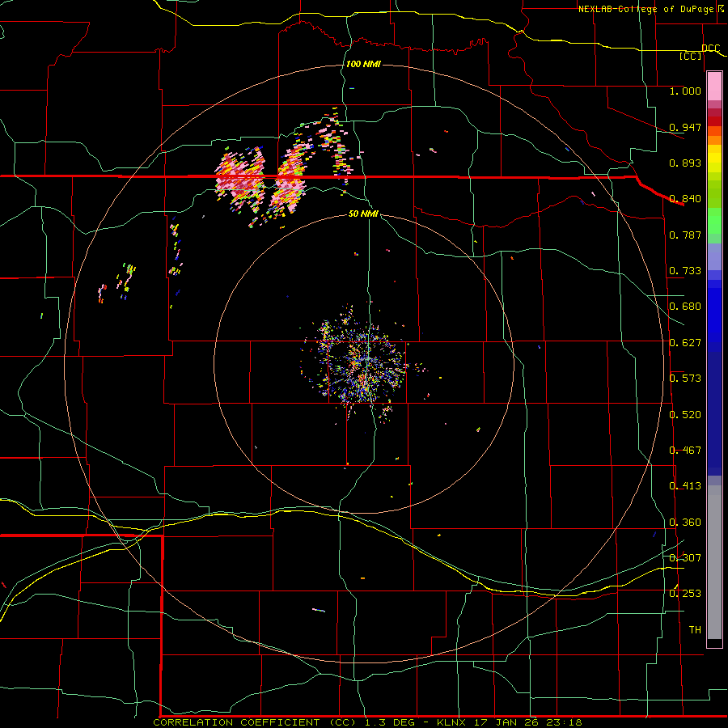Select the 0.680 legend value
This screenshot has width=728, height=728.
685,307
